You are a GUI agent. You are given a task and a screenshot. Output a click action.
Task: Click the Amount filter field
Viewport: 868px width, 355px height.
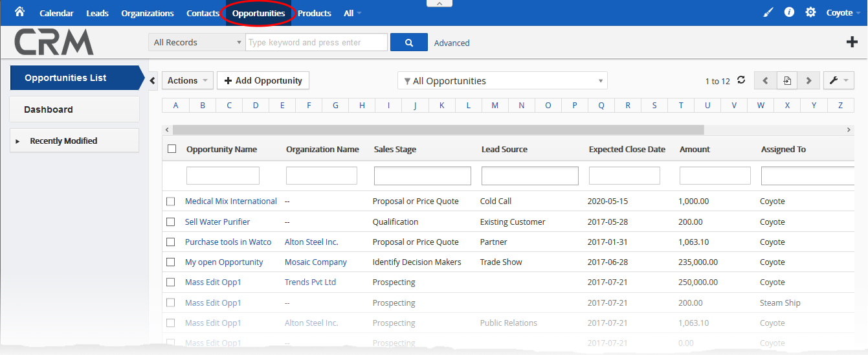[715, 176]
